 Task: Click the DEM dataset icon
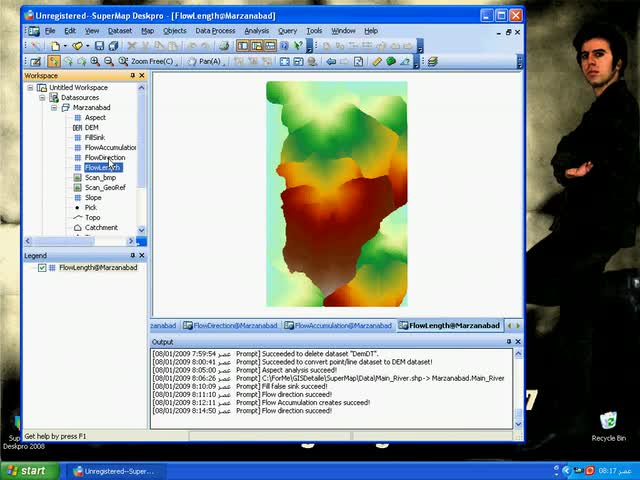coord(78,128)
